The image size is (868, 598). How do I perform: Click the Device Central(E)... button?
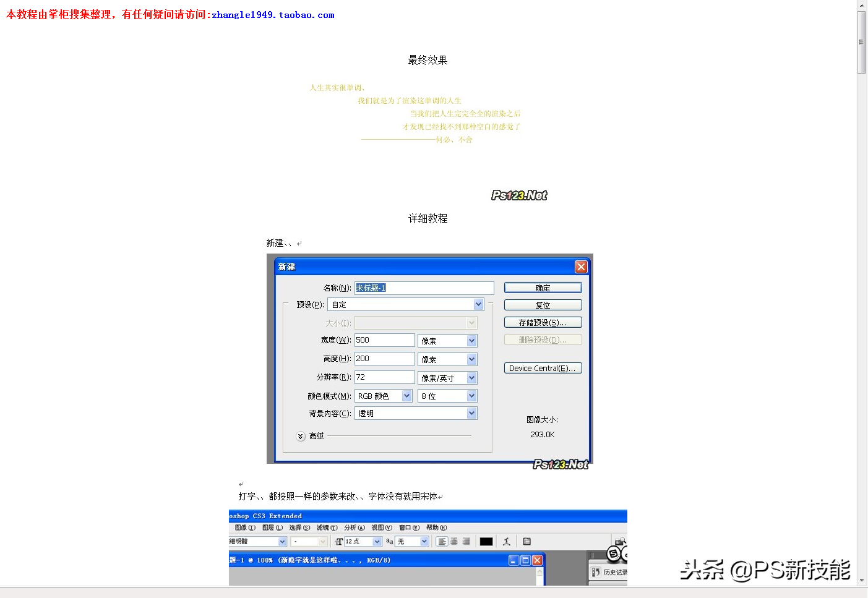pos(543,368)
